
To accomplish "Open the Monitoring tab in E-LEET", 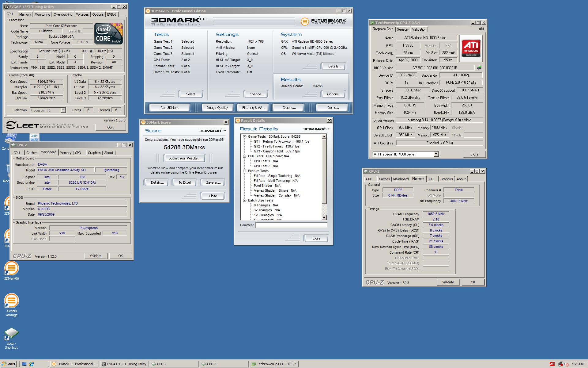I will [x=42, y=14].
